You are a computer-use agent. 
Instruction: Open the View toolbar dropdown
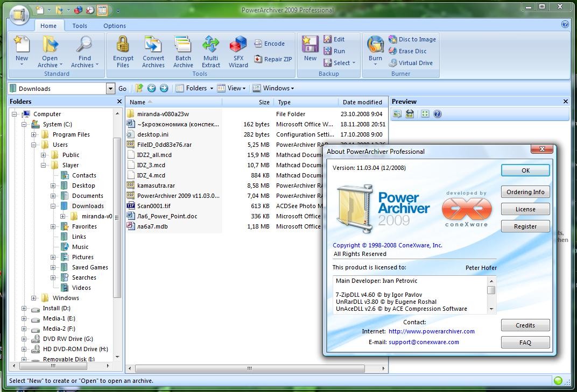pyautogui.click(x=231, y=88)
